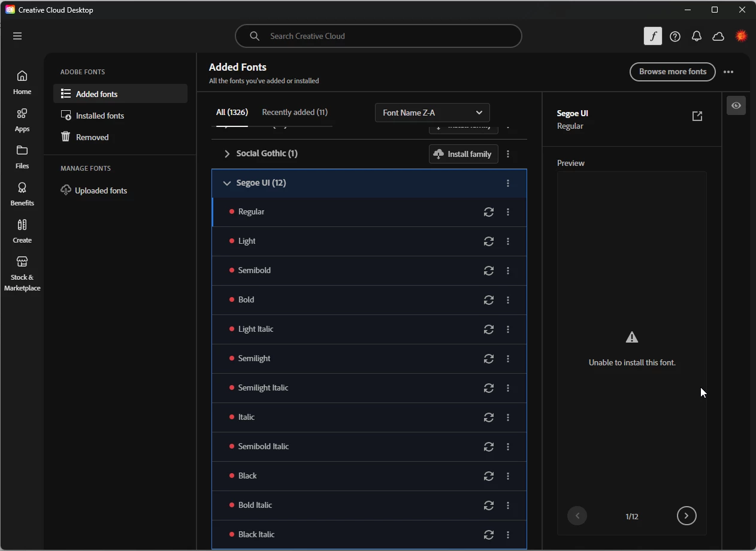Open Segoe UI in external browser icon
Image resolution: width=756 pixels, height=551 pixels.
(697, 116)
